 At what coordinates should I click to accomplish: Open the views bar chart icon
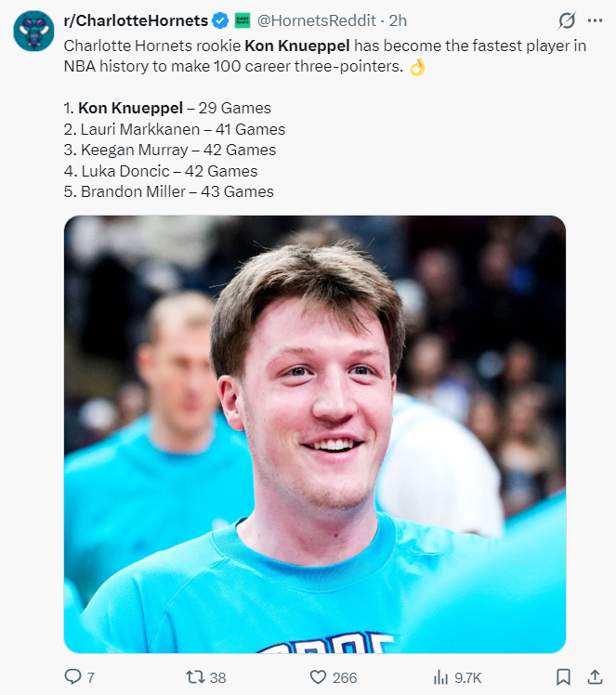tap(441, 677)
